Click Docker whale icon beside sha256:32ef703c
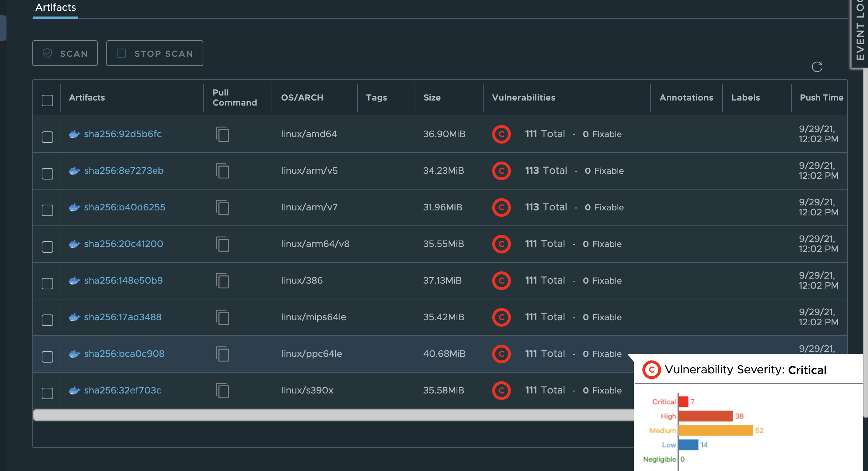This screenshot has height=471, width=868. coord(74,391)
